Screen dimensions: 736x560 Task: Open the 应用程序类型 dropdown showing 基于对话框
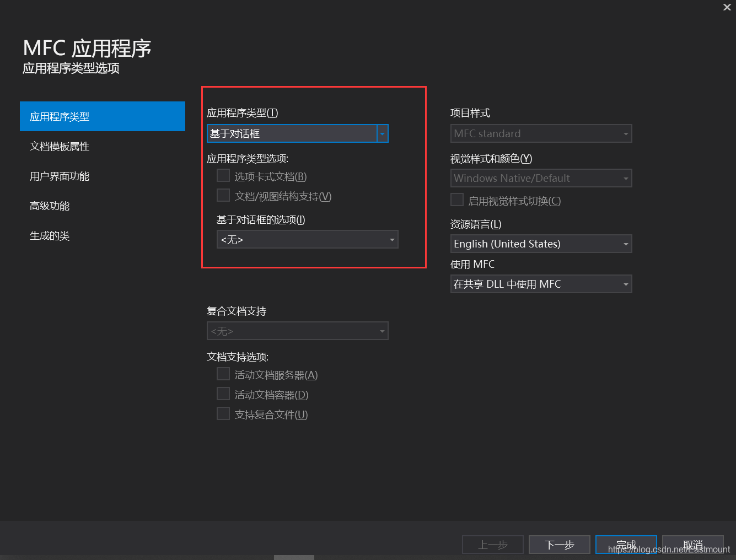(298, 133)
